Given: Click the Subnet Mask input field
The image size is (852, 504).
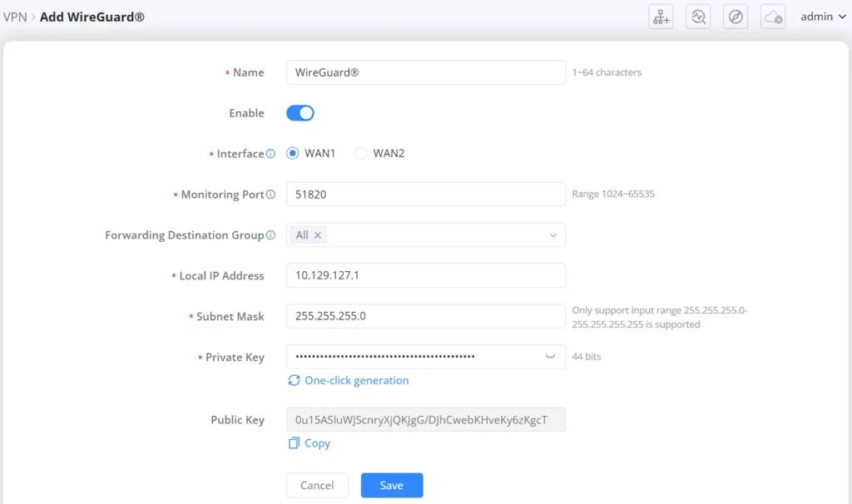Looking at the screenshot, I should 426,316.
